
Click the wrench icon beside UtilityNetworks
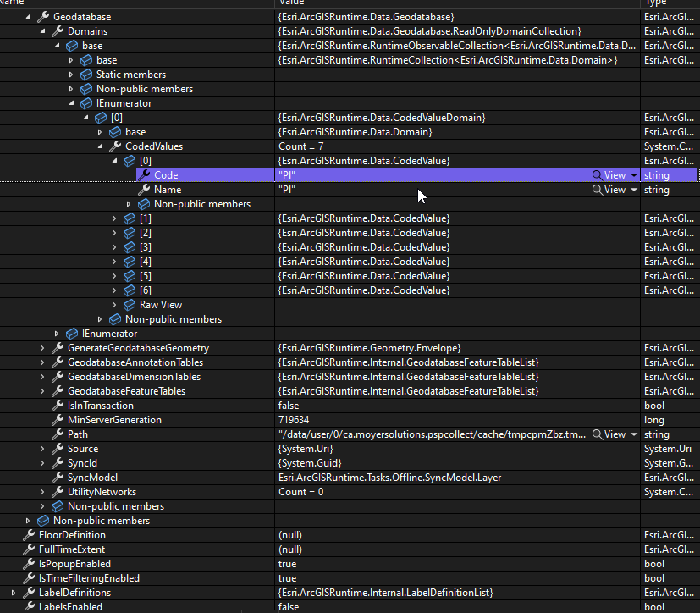tap(58, 492)
